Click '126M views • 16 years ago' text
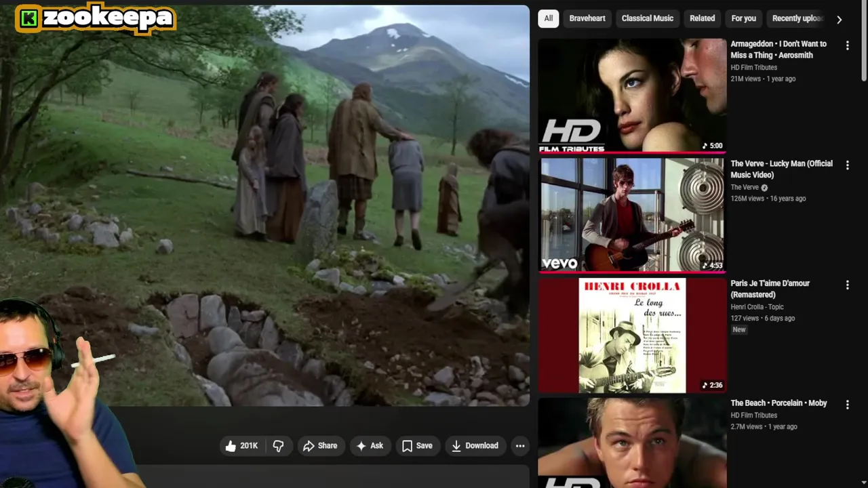 (768, 199)
